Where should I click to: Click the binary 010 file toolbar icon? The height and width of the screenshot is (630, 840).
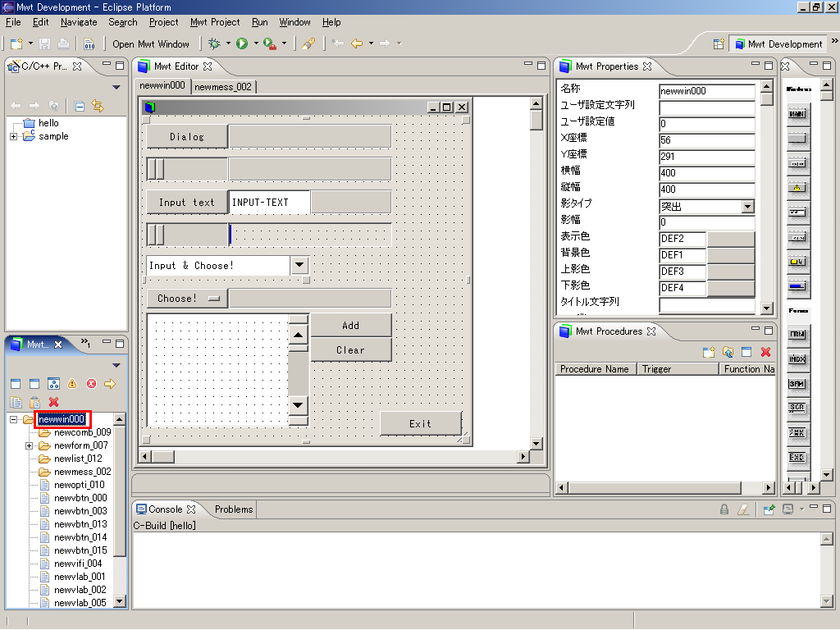pos(89,43)
